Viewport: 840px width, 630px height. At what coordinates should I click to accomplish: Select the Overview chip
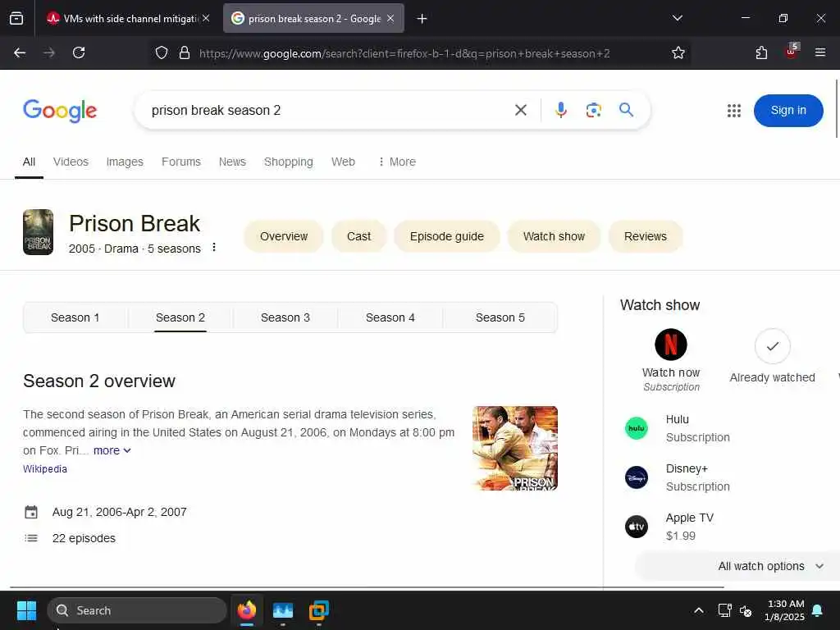click(x=283, y=236)
